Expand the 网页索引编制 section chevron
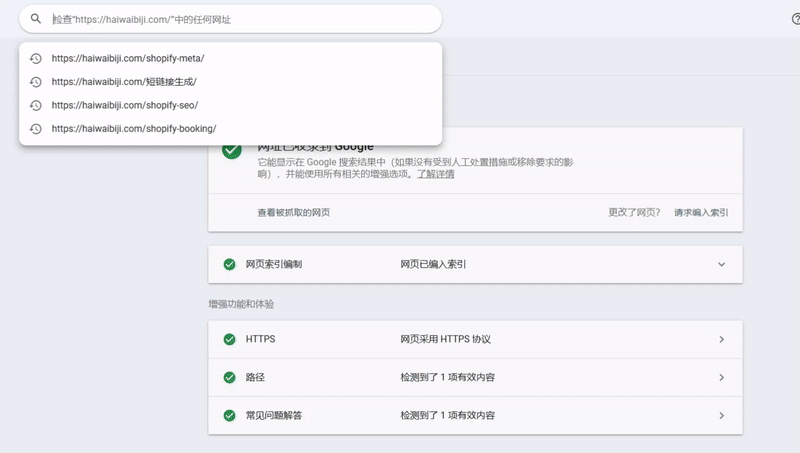The height and width of the screenshot is (453, 800). click(x=721, y=264)
